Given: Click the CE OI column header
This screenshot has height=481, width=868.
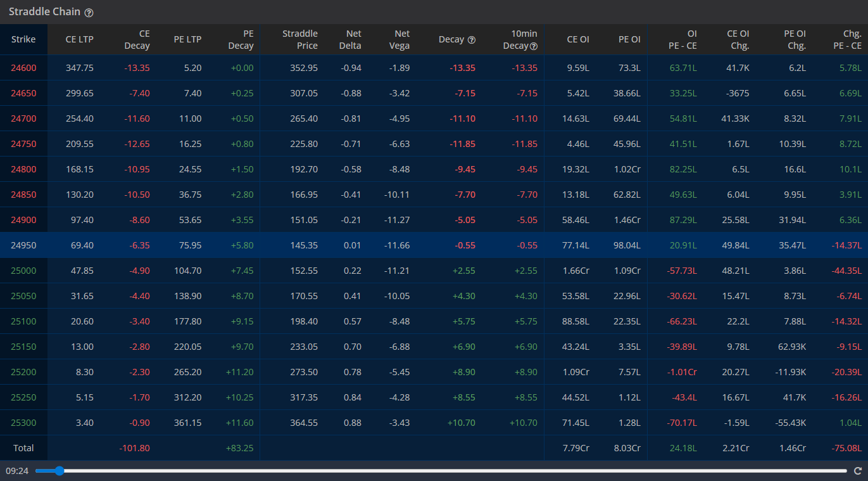Looking at the screenshot, I should click(x=577, y=39).
